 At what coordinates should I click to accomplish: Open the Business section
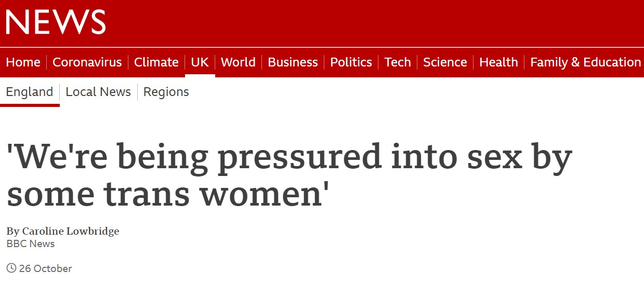click(x=293, y=62)
